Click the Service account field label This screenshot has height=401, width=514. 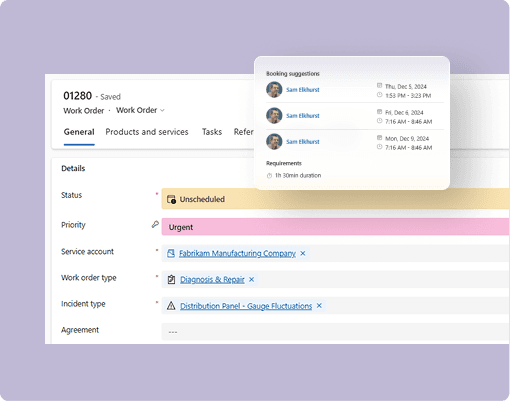[x=87, y=252]
